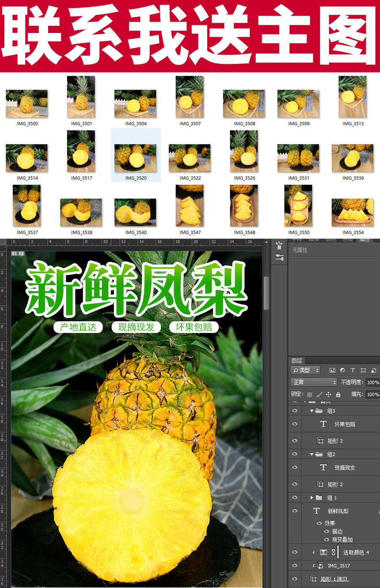Viewport: 380px width, 588px height.
Task: Open thumbnail IMG_3517
Action: [81, 151]
